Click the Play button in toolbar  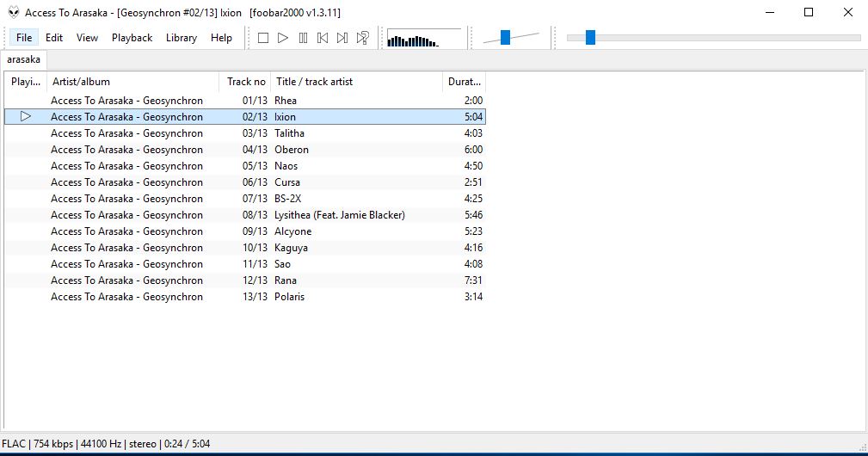[283, 38]
